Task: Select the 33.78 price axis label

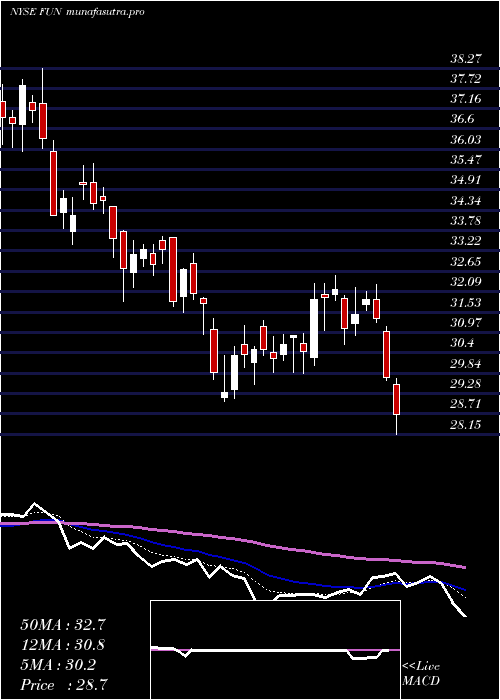Action: (465, 221)
